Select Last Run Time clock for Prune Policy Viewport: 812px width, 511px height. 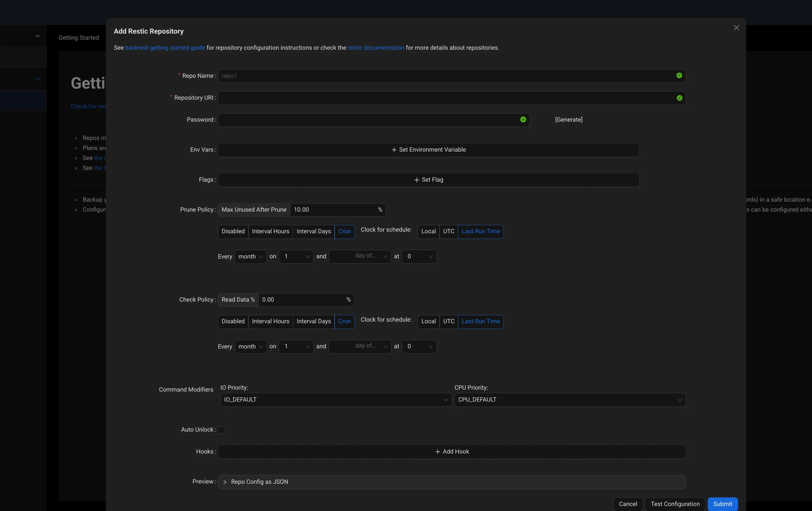480,231
